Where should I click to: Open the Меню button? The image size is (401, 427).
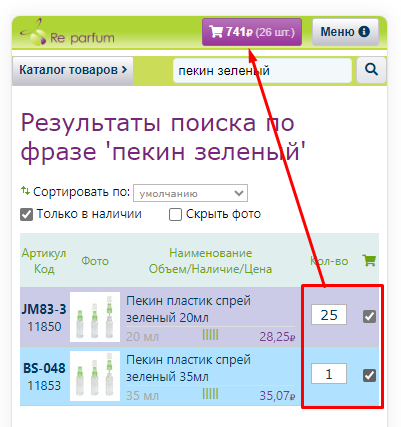pos(345,32)
